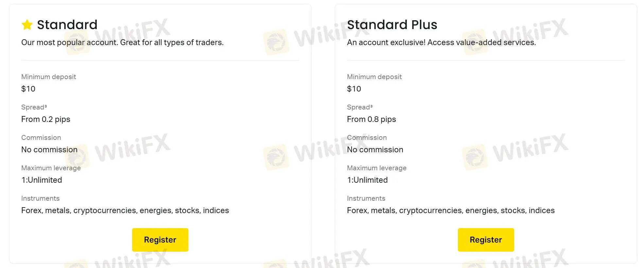The width and height of the screenshot is (644, 268).
Task: Click the instruments list in Standard Plus card
Action: click(451, 210)
